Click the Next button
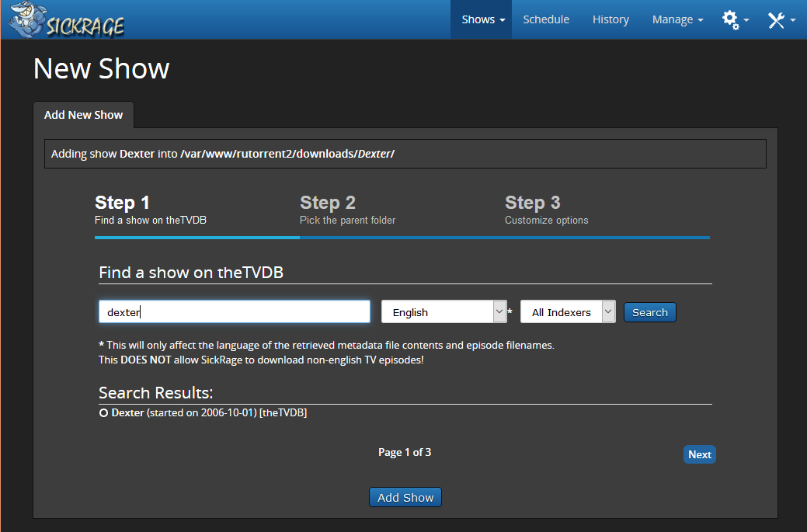 point(699,454)
